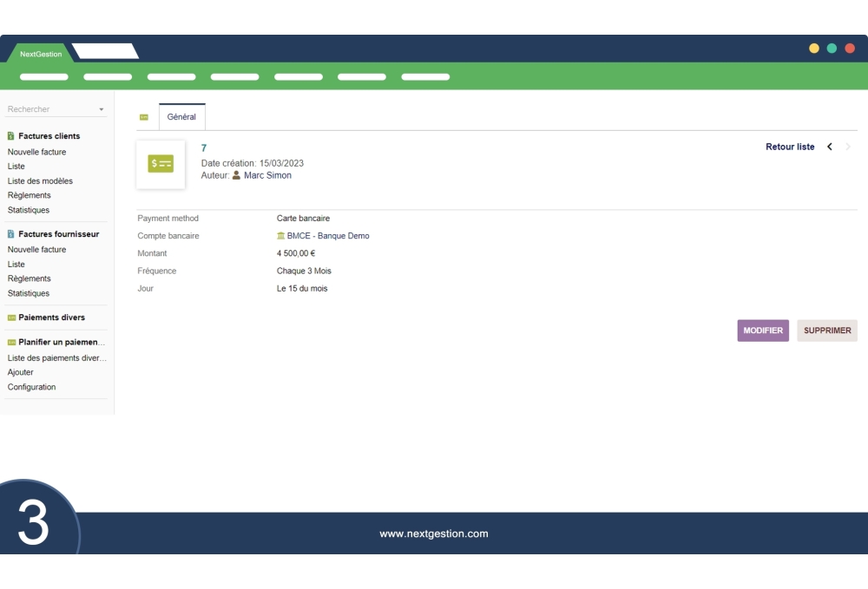Click the Factures fournisseur invoice icon
Screen dimensions: 868x589
pos(10,233)
